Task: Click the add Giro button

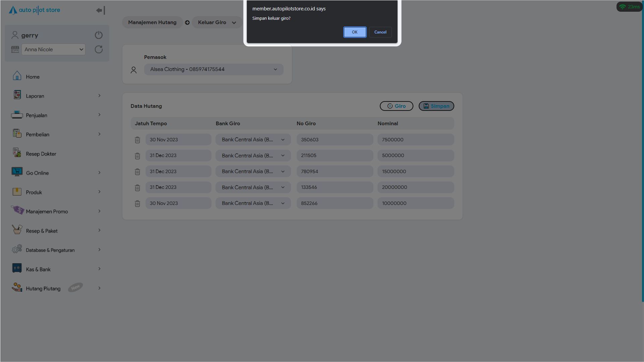Action: [x=396, y=106]
